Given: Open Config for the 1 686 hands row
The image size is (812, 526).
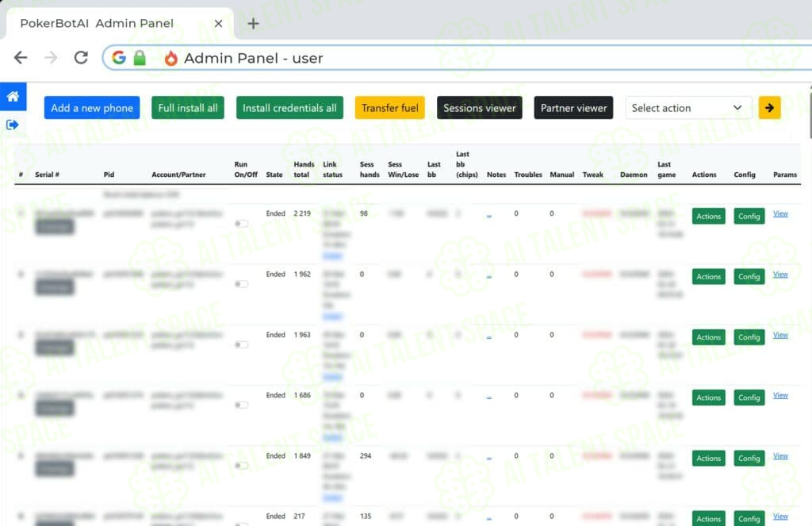Looking at the screenshot, I should click(x=749, y=397).
